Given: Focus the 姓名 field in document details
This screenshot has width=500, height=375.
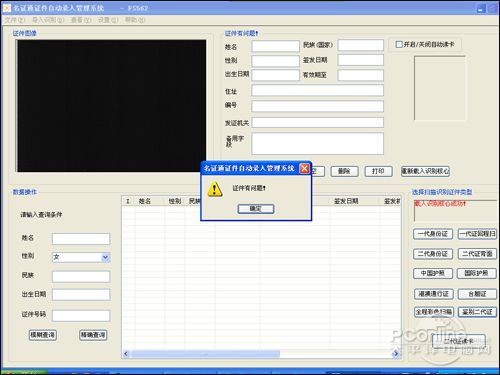Looking at the screenshot, I should [x=275, y=46].
